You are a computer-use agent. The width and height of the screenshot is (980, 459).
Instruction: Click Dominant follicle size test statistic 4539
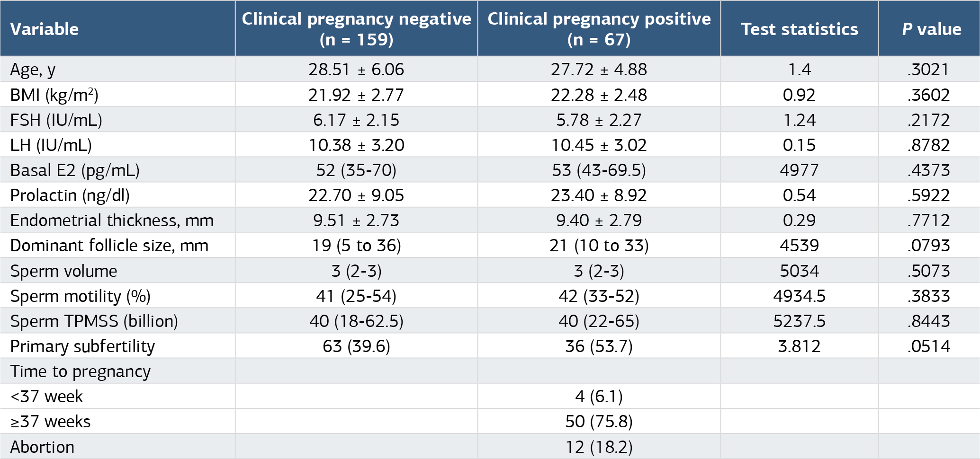(800, 246)
